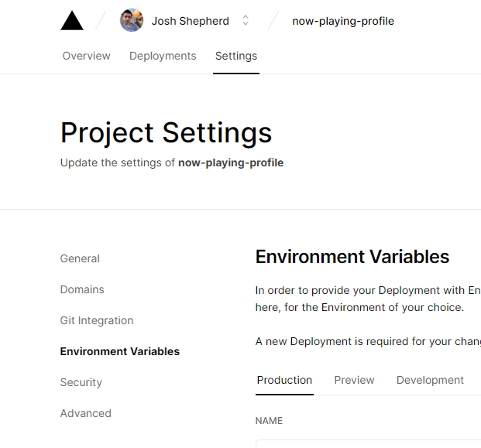Screen dimensions: 481x448
Task: Click the Vercel triangle logo
Action: tap(72, 21)
